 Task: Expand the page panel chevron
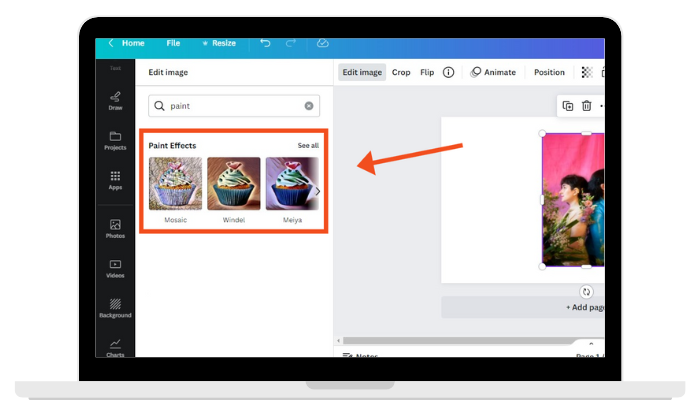[x=591, y=344]
